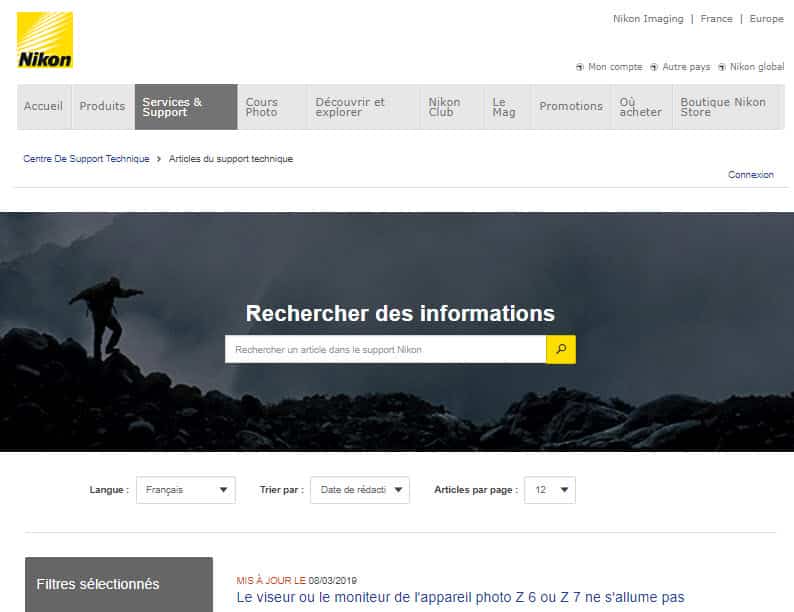
Task: Click the Autre pays arrow icon
Action: 654,67
